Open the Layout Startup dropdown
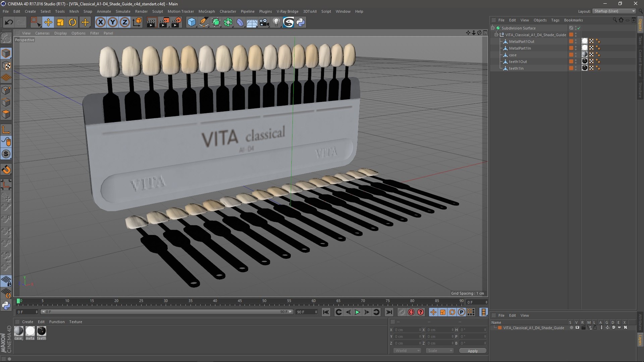Viewport: 644px width, 362px height. pos(614,11)
